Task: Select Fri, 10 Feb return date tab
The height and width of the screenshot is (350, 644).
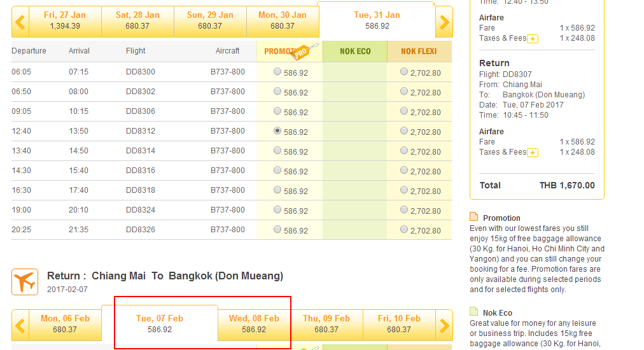Action: pos(399,324)
